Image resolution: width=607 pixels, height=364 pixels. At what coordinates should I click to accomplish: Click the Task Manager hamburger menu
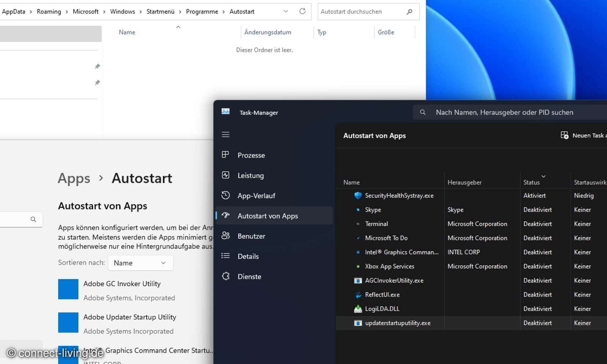(x=225, y=135)
